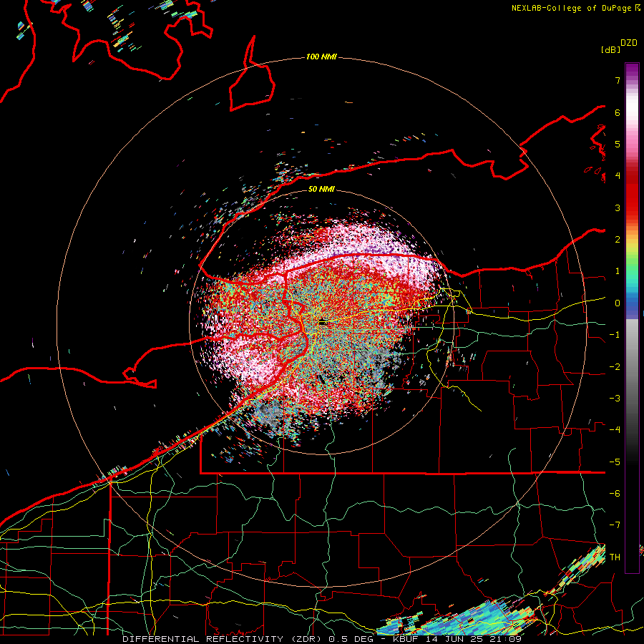Screen dimensions: 644x644
Task: Click the -3 value on the scale
Action: point(615,399)
